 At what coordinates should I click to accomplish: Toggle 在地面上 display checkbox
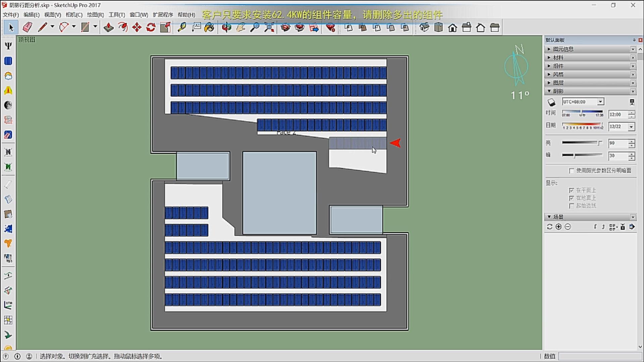coord(572,198)
